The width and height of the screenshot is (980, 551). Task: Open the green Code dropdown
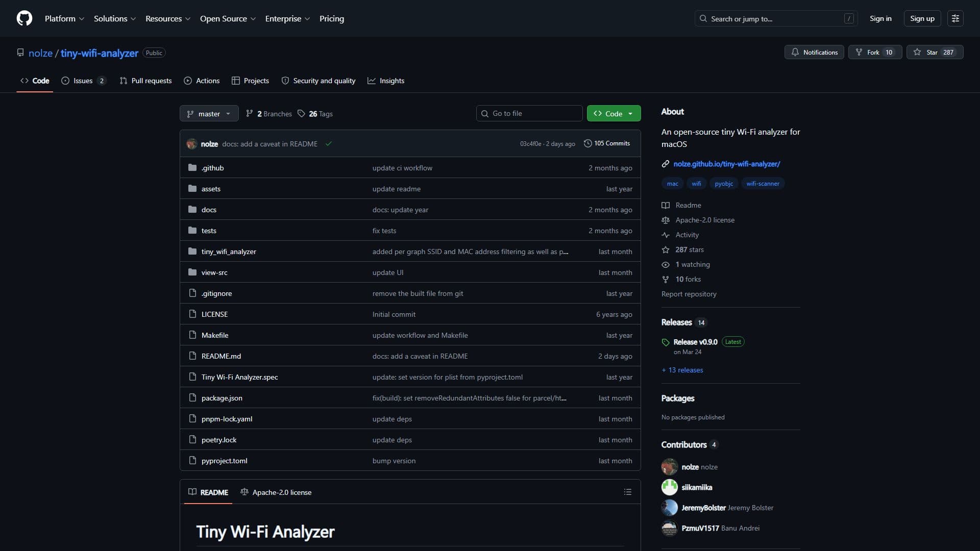pyautogui.click(x=614, y=114)
